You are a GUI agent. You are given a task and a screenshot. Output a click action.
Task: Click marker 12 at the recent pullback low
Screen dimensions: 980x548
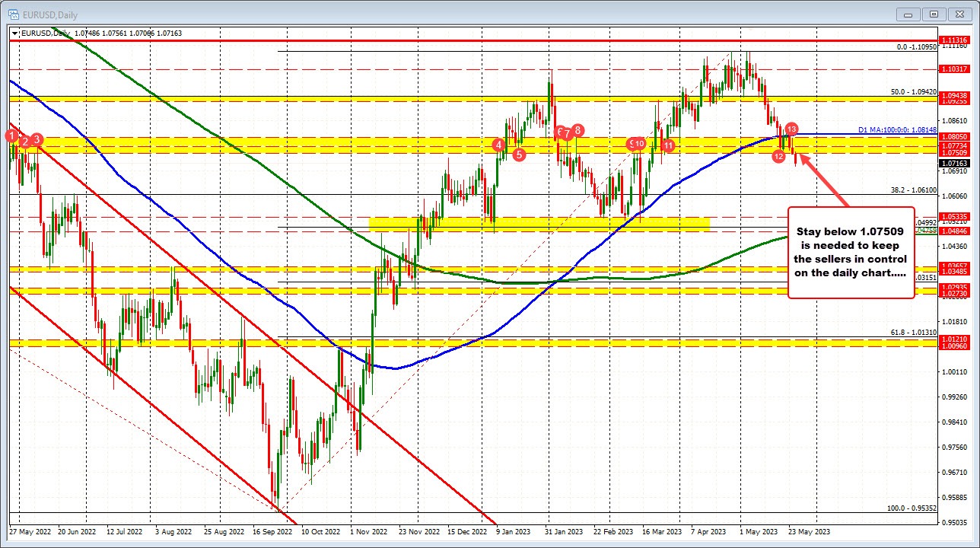pos(778,156)
